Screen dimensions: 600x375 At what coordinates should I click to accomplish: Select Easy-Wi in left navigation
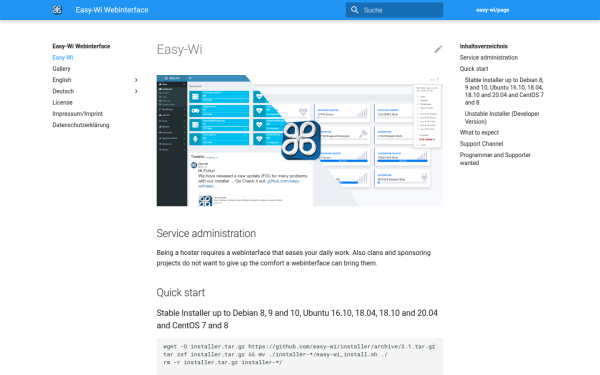(63, 58)
